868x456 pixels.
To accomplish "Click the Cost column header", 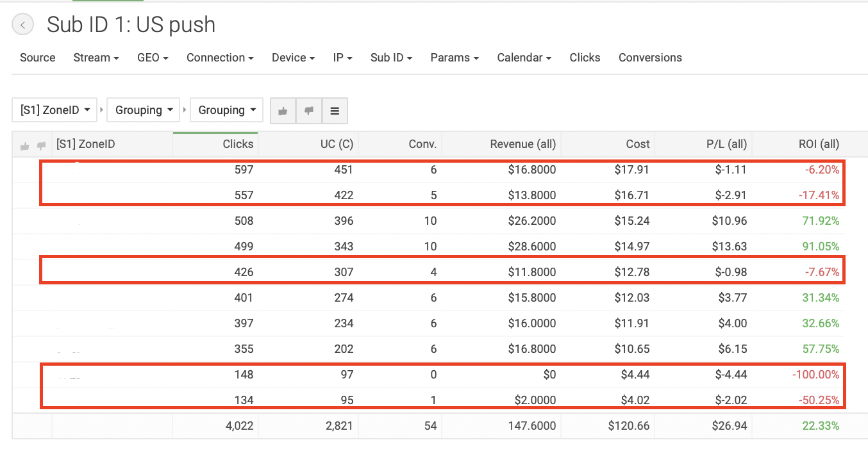I will 638,144.
